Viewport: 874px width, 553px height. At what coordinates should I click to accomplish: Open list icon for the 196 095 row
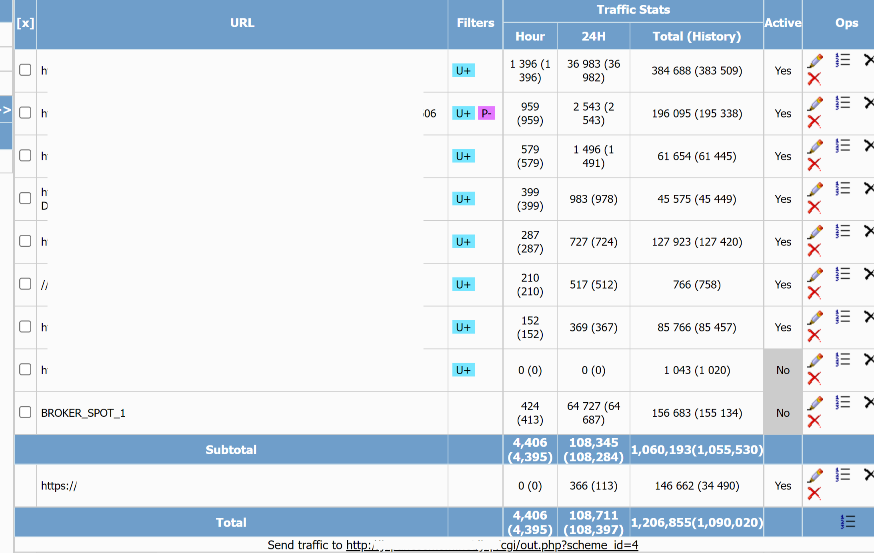pos(843,103)
